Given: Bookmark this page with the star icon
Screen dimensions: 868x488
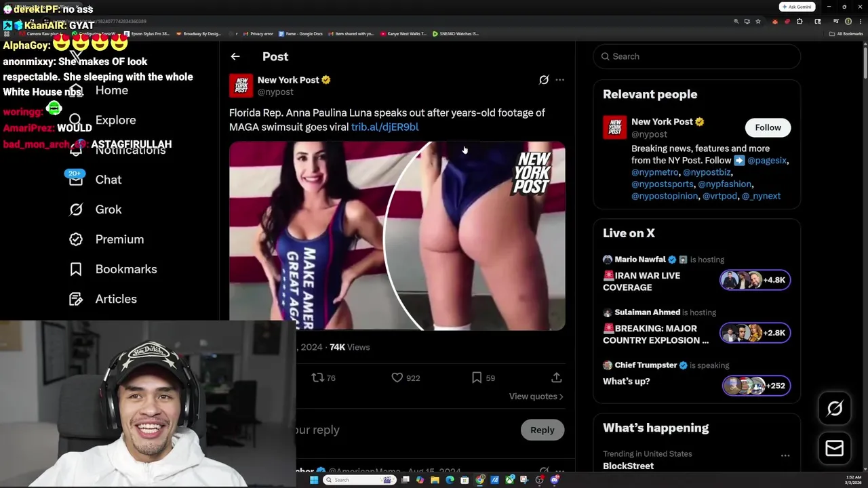Looking at the screenshot, I should pyautogui.click(x=758, y=22).
